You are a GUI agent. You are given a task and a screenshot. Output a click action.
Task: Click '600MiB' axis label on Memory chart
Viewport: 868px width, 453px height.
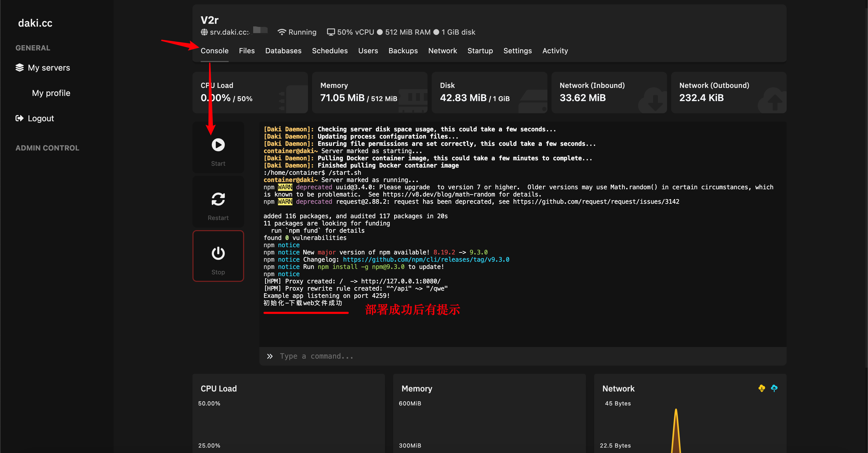(x=410, y=403)
